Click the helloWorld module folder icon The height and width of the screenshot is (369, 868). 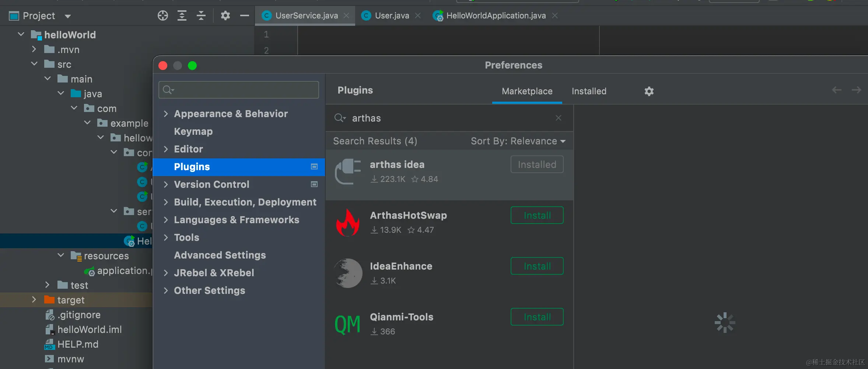point(36,35)
